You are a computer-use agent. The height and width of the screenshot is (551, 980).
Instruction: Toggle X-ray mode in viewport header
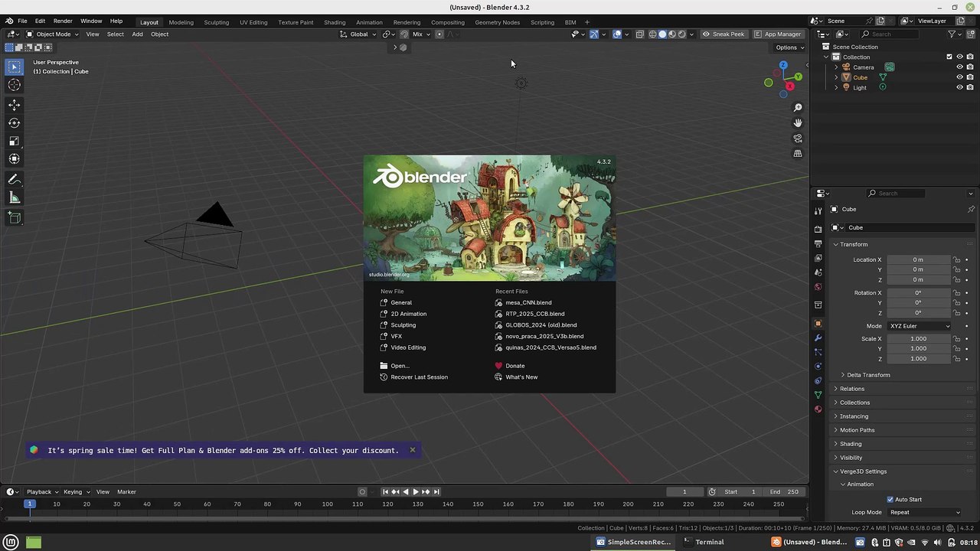pyautogui.click(x=639, y=34)
